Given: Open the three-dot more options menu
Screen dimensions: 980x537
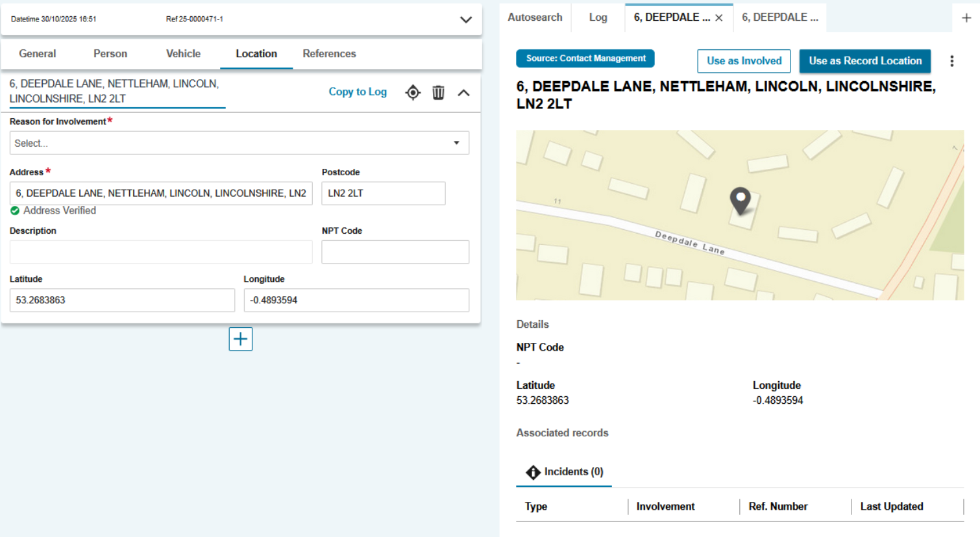Looking at the screenshot, I should pos(951,61).
